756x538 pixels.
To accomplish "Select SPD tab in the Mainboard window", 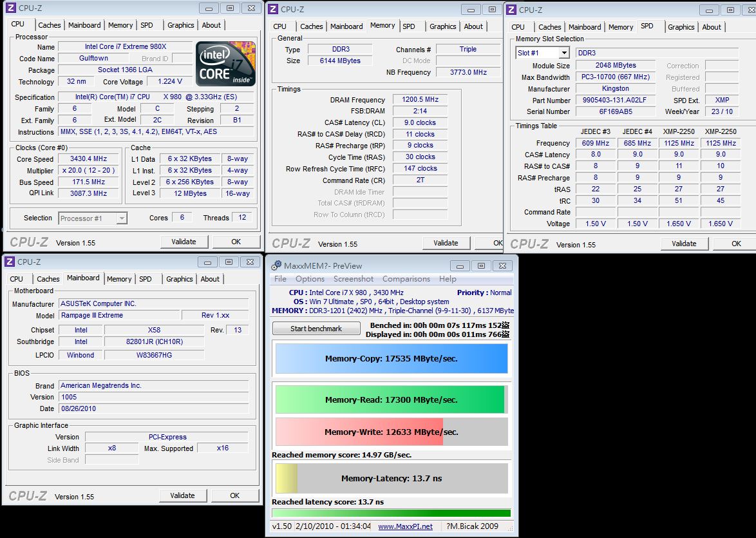I will (x=145, y=279).
